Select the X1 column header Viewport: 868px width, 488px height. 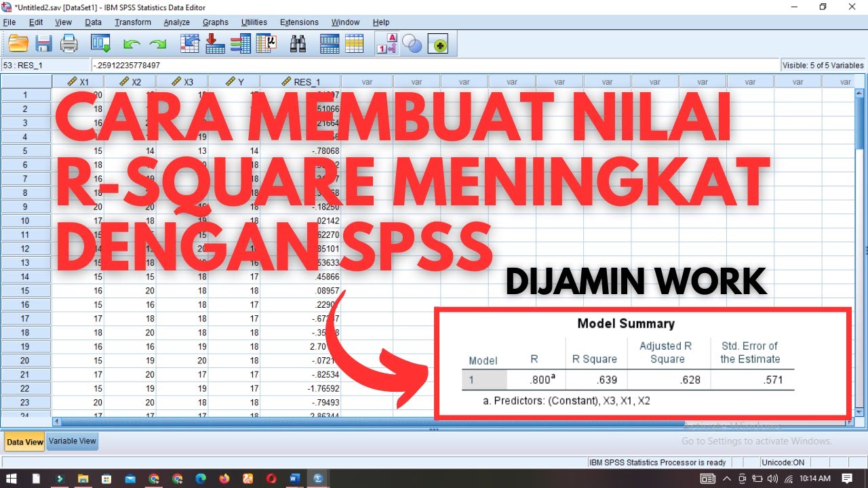click(79, 82)
